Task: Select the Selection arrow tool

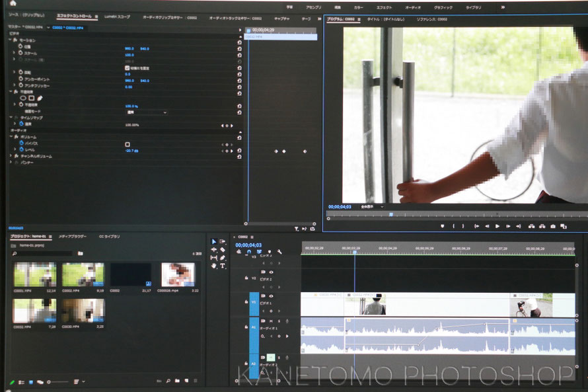Action: [x=214, y=241]
